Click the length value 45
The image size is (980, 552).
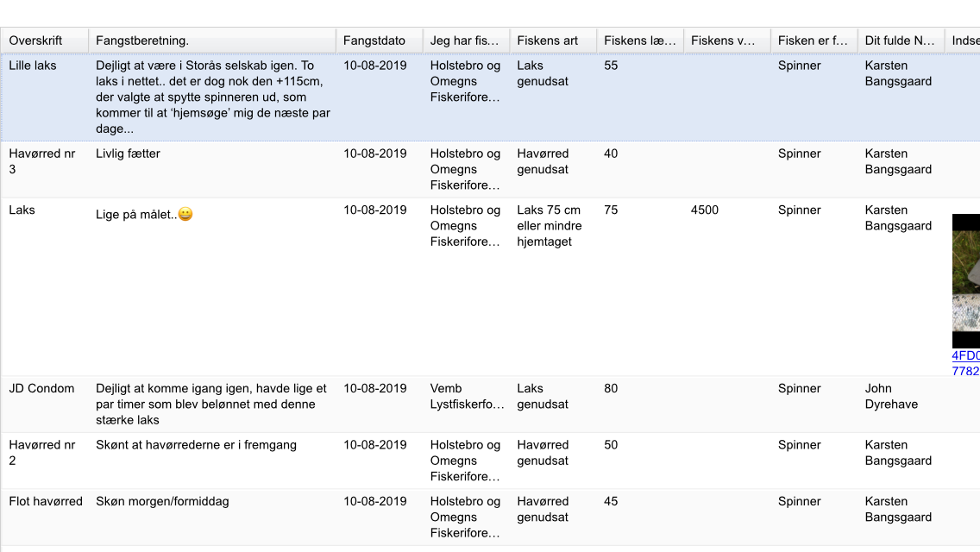pyautogui.click(x=611, y=501)
